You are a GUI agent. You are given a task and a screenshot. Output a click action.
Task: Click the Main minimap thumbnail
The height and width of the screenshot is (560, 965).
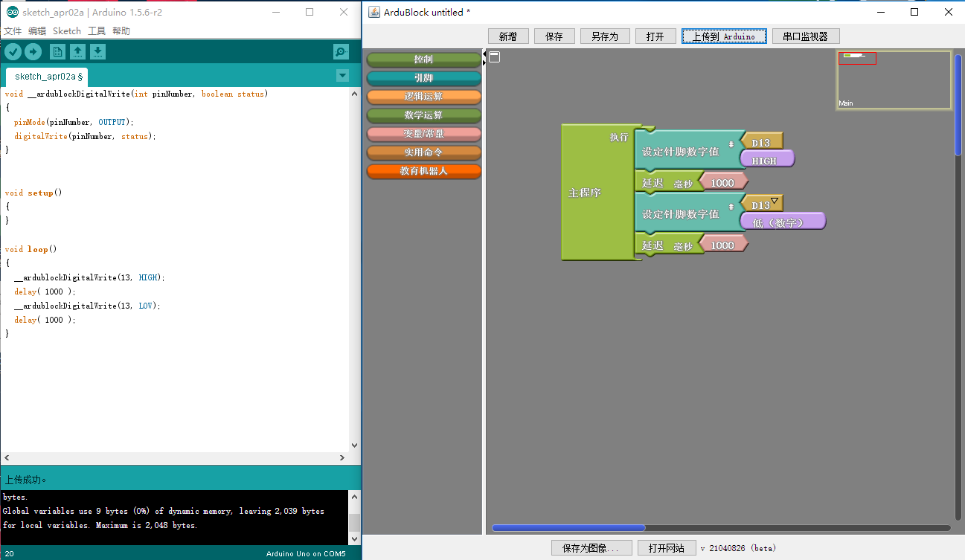point(894,80)
